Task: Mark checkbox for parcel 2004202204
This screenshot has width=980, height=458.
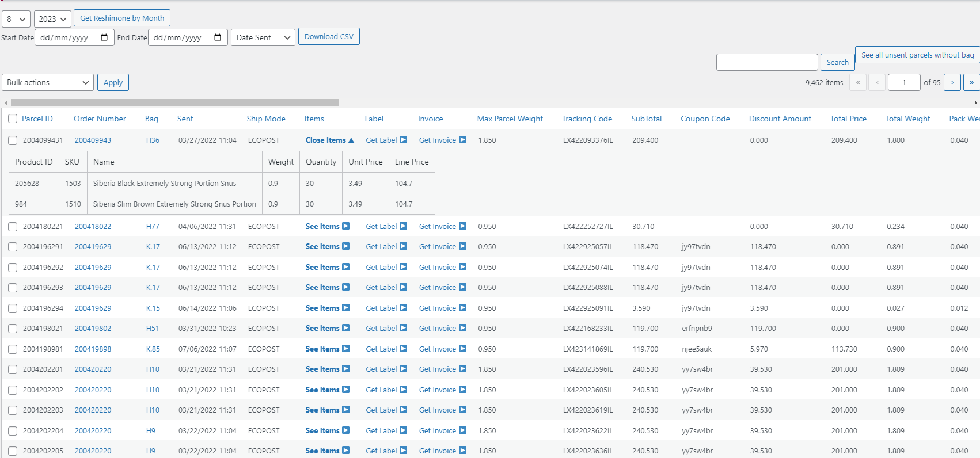Action: click(x=13, y=431)
